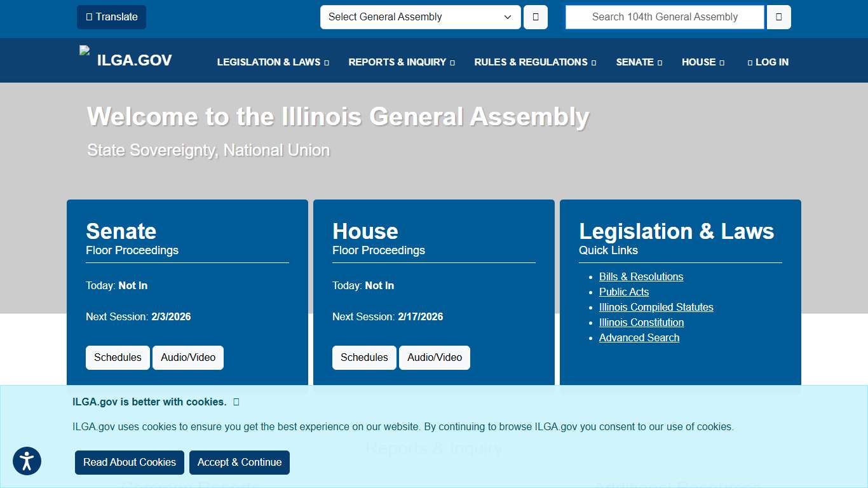Open the Bills & Resolutions link
Image resolution: width=868 pixels, height=488 pixels.
pyautogui.click(x=641, y=276)
